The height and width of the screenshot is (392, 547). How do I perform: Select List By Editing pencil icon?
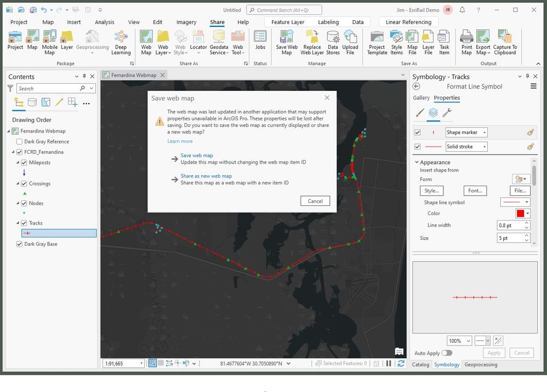[x=59, y=102]
